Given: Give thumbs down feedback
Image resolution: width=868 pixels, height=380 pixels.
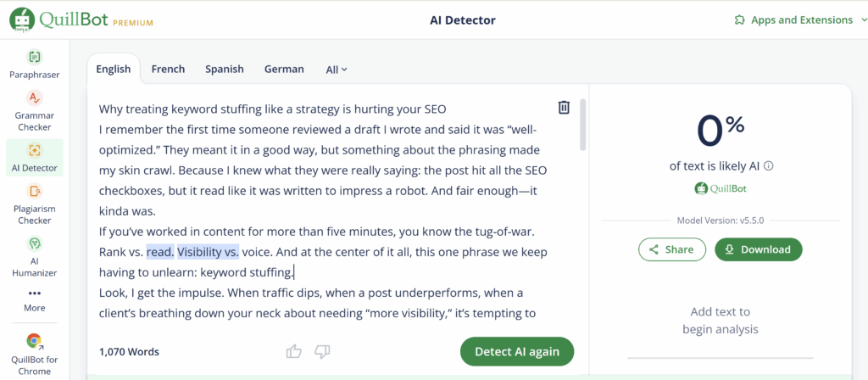Looking at the screenshot, I should click(322, 351).
